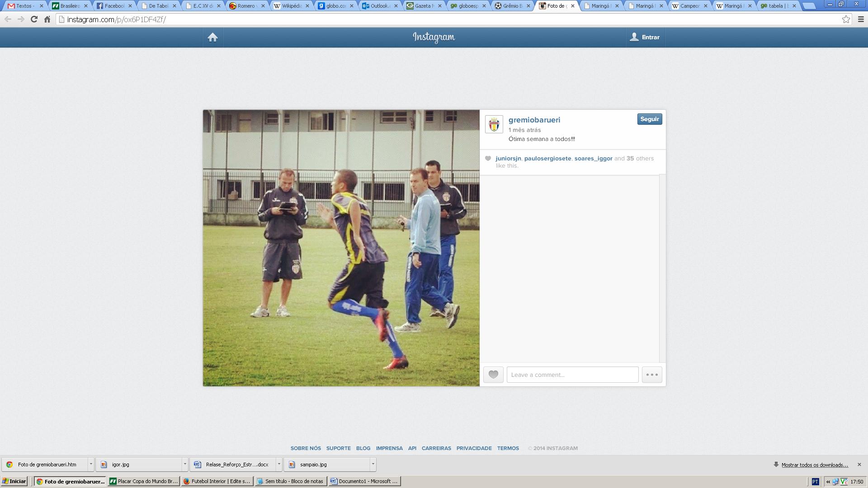Click the browser home button icon
868x488 pixels.
pyautogui.click(x=47, y=19)
